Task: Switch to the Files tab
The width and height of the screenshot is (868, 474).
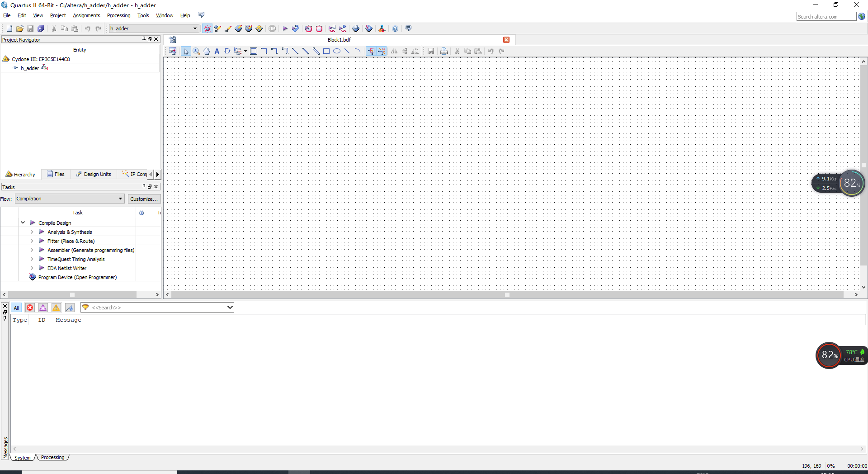Action: [x=56, y=174]
